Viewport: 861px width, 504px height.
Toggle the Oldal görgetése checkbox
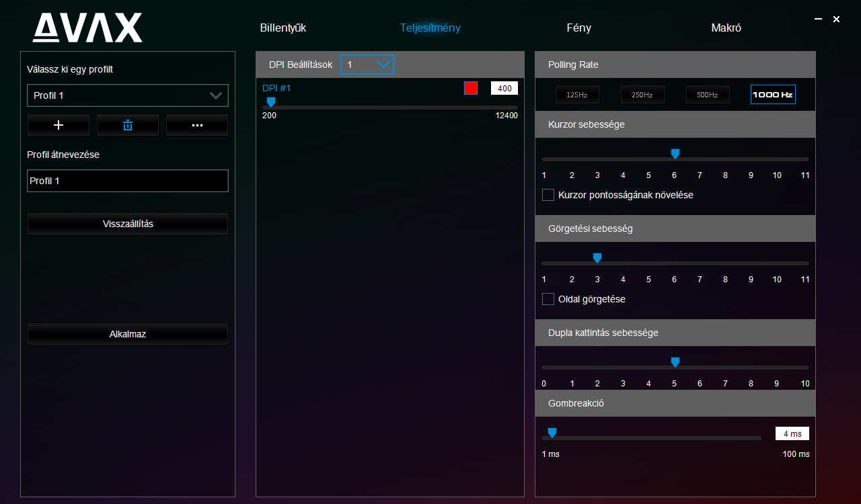548,299
